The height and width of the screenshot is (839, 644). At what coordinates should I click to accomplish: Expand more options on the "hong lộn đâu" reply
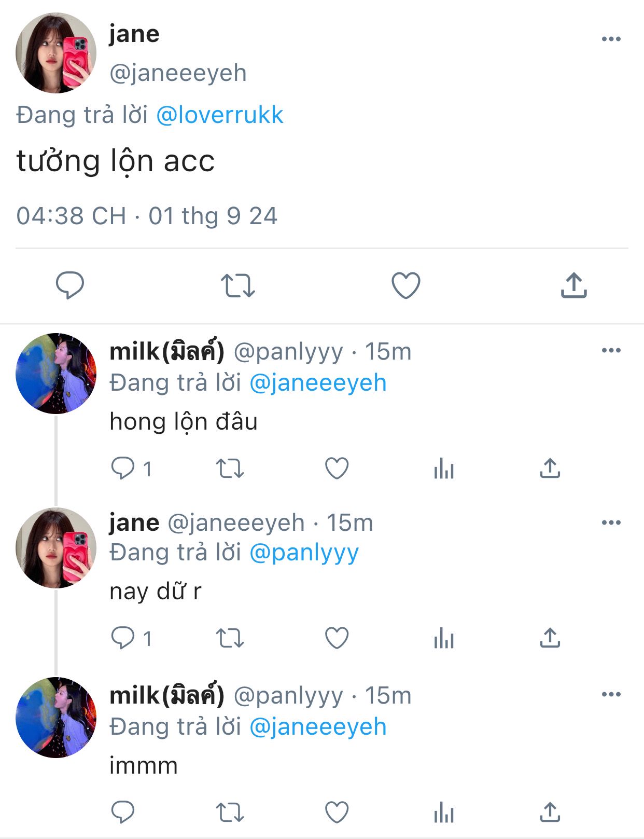pyautogui.click(x=611, y=350)
